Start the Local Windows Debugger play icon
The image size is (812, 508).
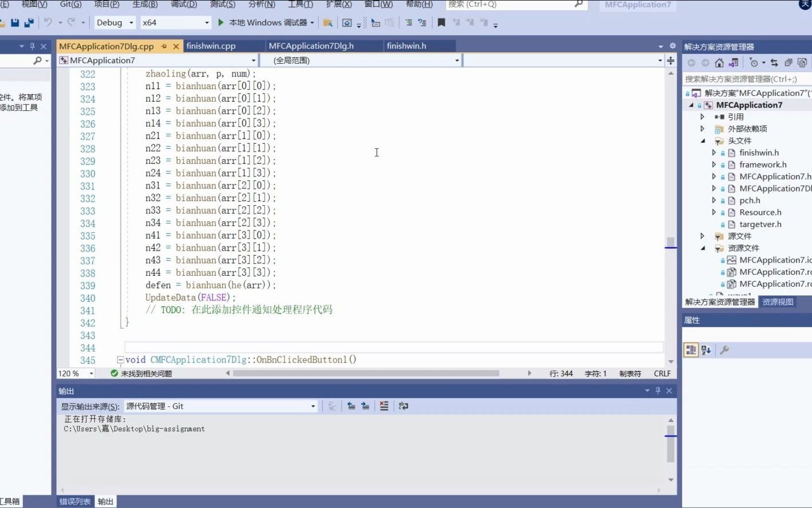(x=221, y=22)
